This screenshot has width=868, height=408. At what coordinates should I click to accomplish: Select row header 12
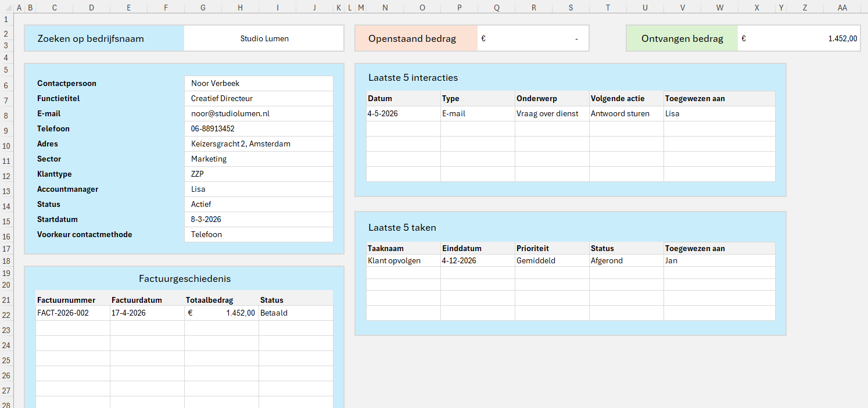pyautogui.click(x=6, y=176)
